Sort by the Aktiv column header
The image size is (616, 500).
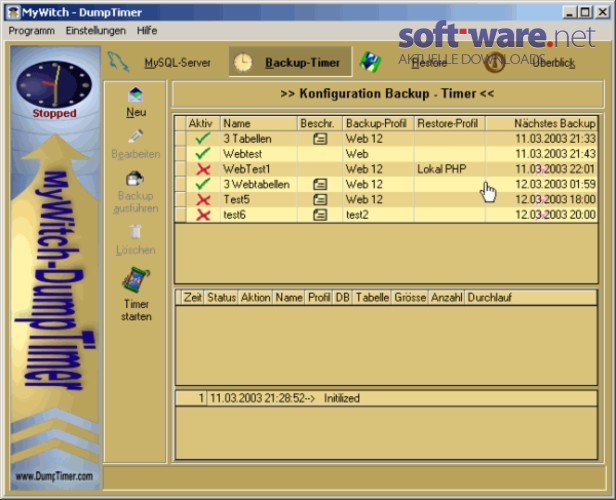pos(203,123)
